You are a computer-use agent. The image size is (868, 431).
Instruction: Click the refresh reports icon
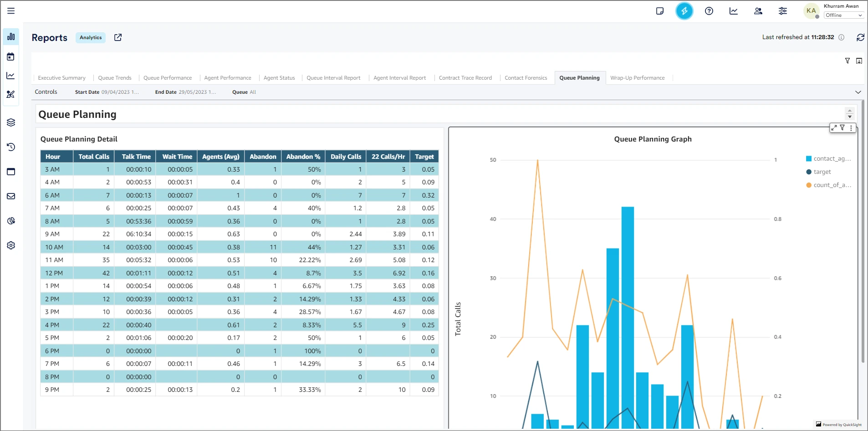tap(860, 37)
